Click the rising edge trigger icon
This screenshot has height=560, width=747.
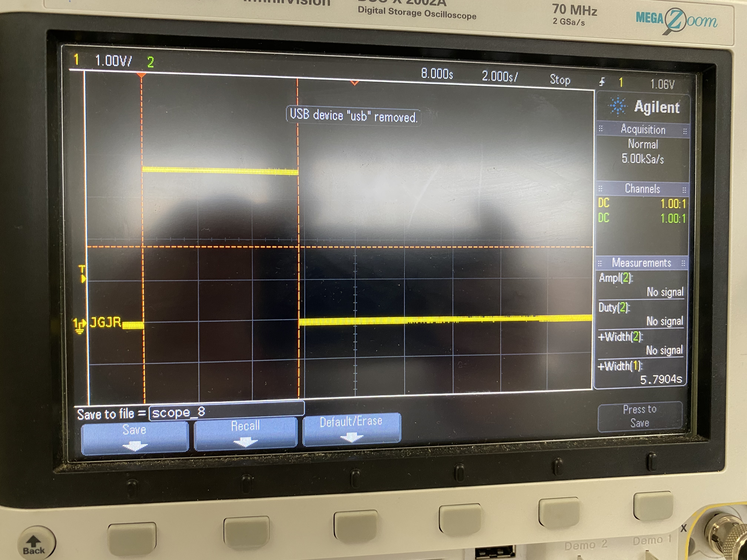click(602, 82)
